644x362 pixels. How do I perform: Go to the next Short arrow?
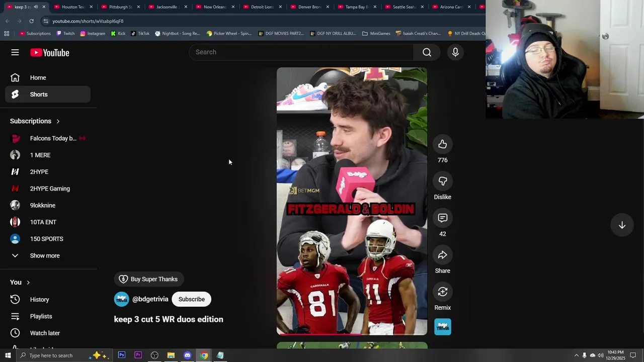622,225
